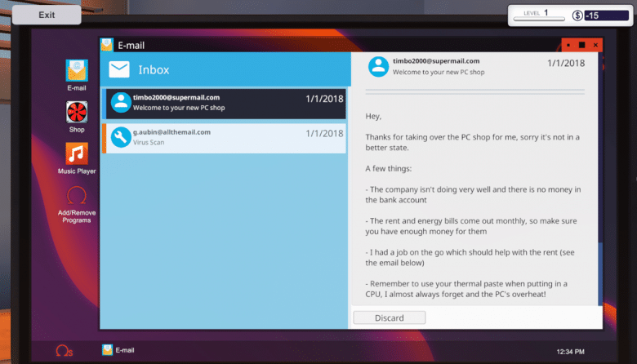This screenshot has height=364, width=637.
Task: Click the envelope icon beside Inbox
Action: tap(119, 70)
